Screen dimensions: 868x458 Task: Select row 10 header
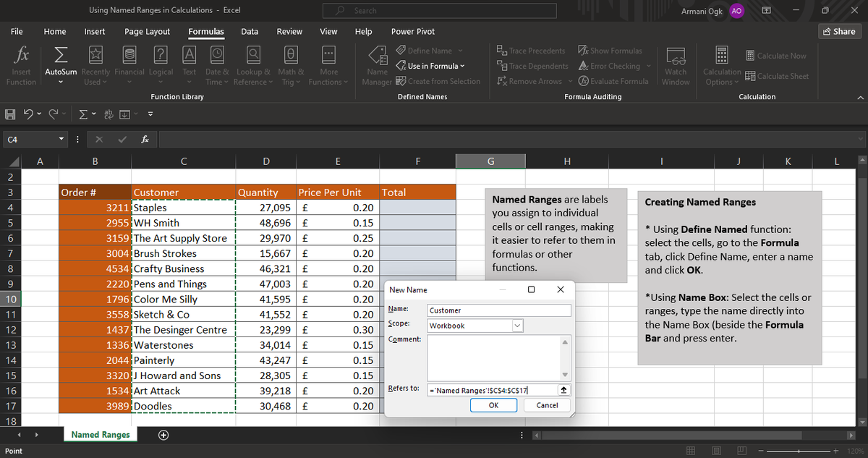tap(11, 300)
